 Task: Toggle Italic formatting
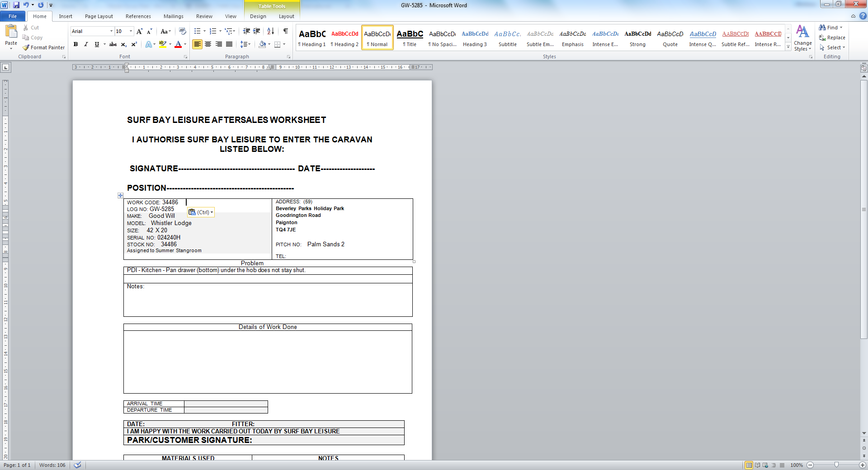[x=86, y=44]
